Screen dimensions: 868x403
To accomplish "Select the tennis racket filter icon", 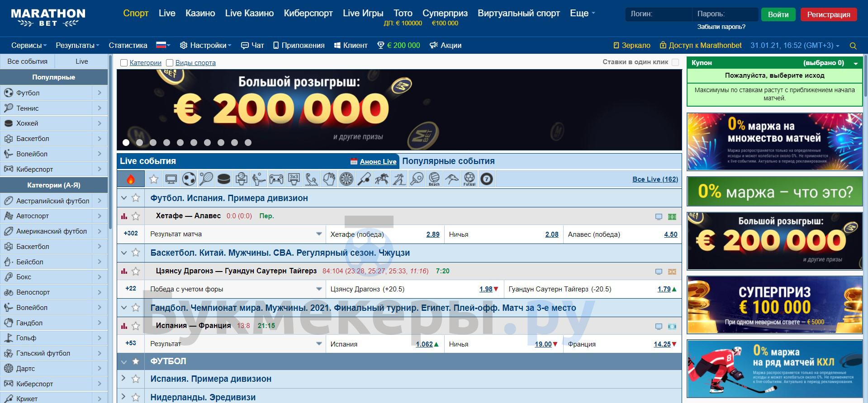I will 206,179.
